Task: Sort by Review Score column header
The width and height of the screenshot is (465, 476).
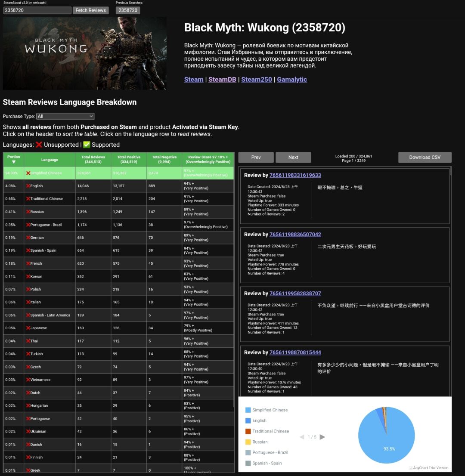Action: point(208,159)
